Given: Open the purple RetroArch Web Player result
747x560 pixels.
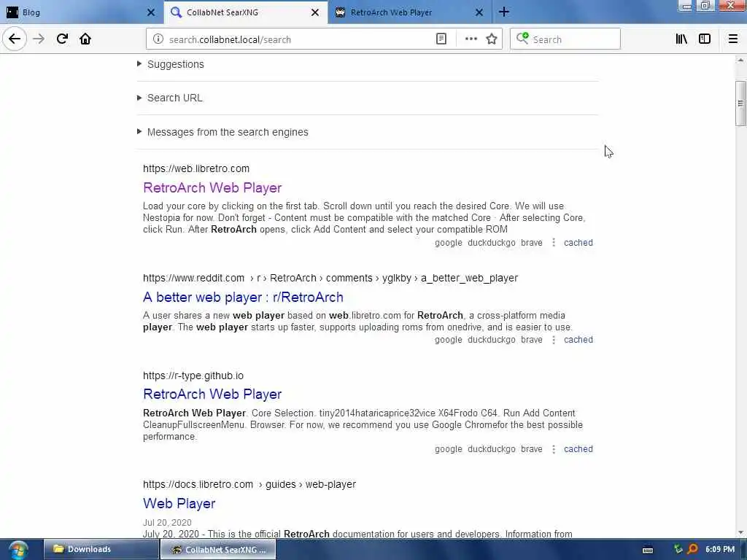Looking at the screenshot, I should 212,187.
